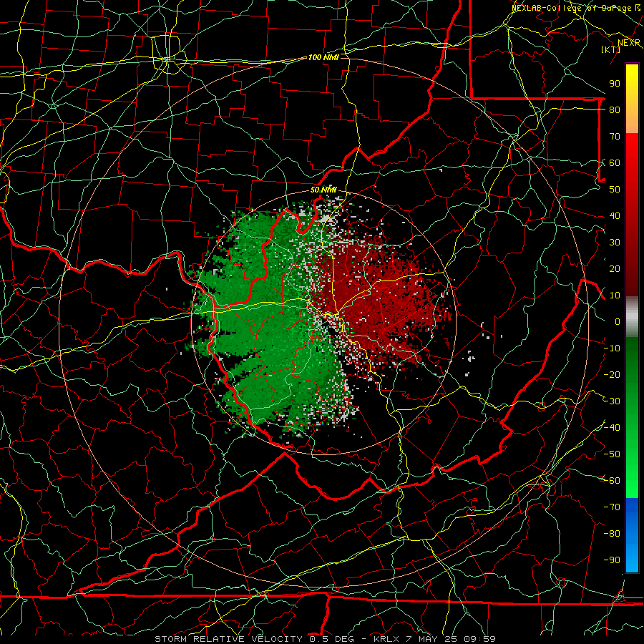The width and height of the screenshot is (644, 644).
Task: Click the "0" value on velocity scale
Action: [x=618, y=321]
